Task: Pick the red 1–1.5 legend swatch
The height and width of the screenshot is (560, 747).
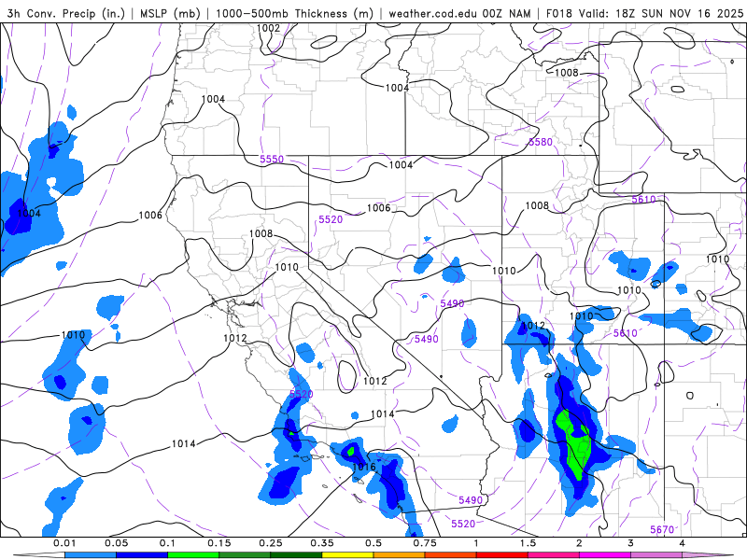Action: [502, 555]
